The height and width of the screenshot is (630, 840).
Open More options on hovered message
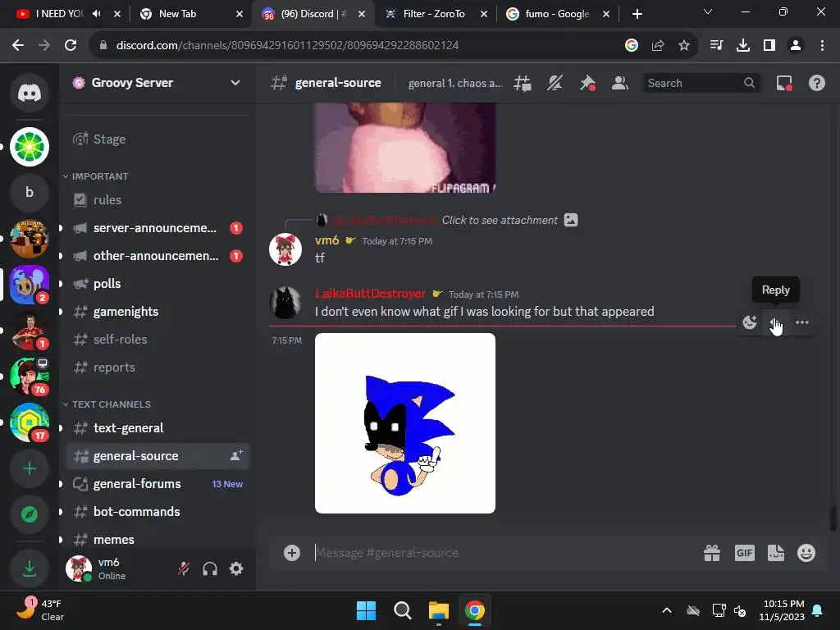point(802,322)
